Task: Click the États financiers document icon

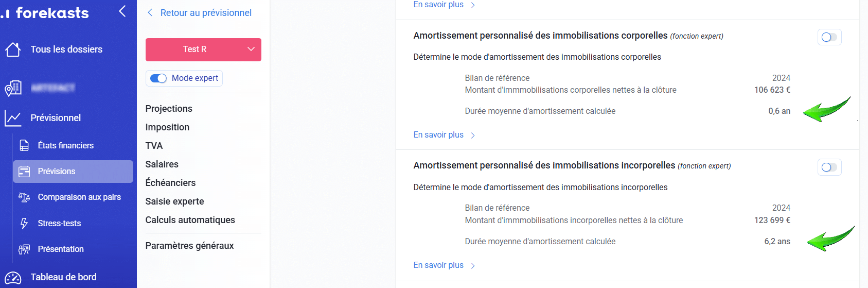Action: (x=24, y=146)
